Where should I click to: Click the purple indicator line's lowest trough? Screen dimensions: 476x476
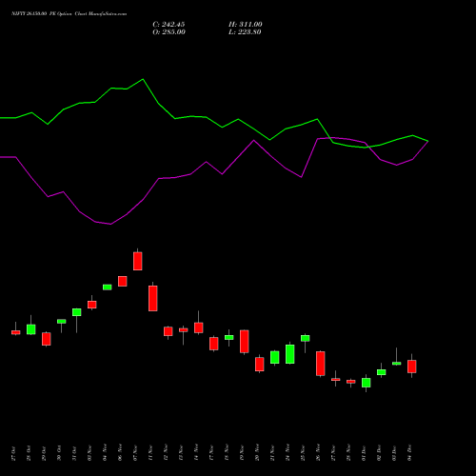[110, 224]
